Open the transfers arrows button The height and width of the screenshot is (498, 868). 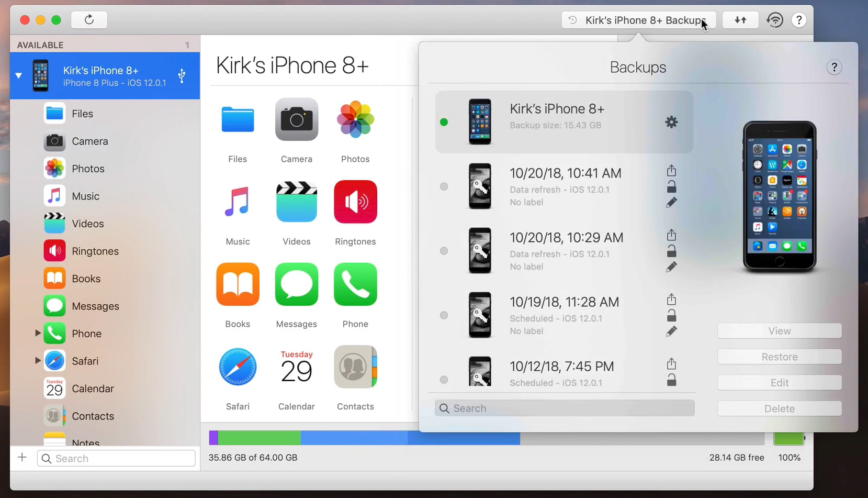coord(740,20)
